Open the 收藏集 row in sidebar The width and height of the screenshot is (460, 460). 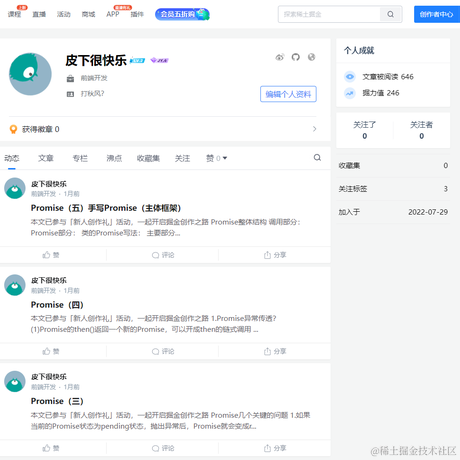coord(393,166)
